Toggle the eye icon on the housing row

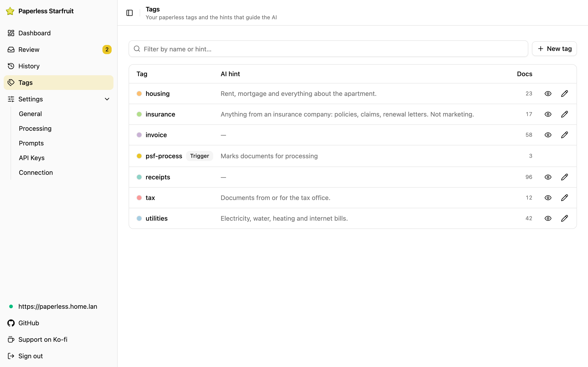(548, 94)
